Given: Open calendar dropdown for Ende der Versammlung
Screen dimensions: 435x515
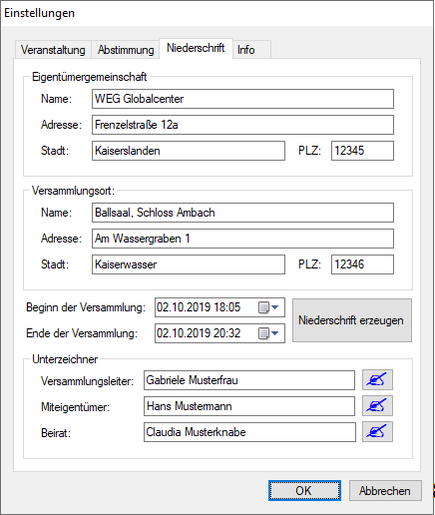Looking at the screenshot, I should (x=268, y=333).
